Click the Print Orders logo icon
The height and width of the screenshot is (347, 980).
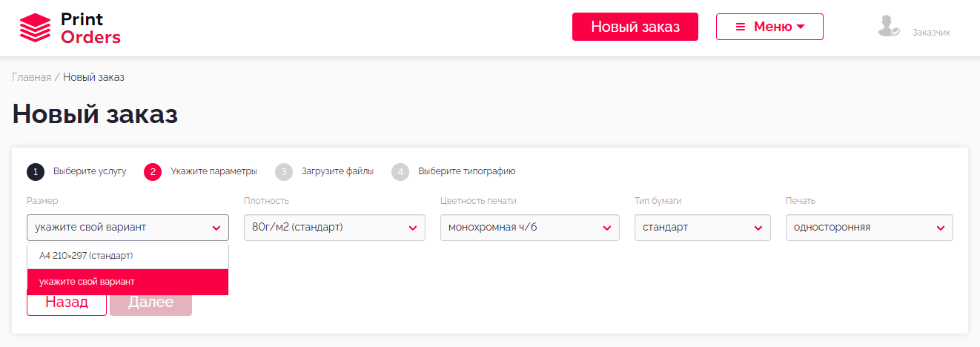click(x=36, y=28)
